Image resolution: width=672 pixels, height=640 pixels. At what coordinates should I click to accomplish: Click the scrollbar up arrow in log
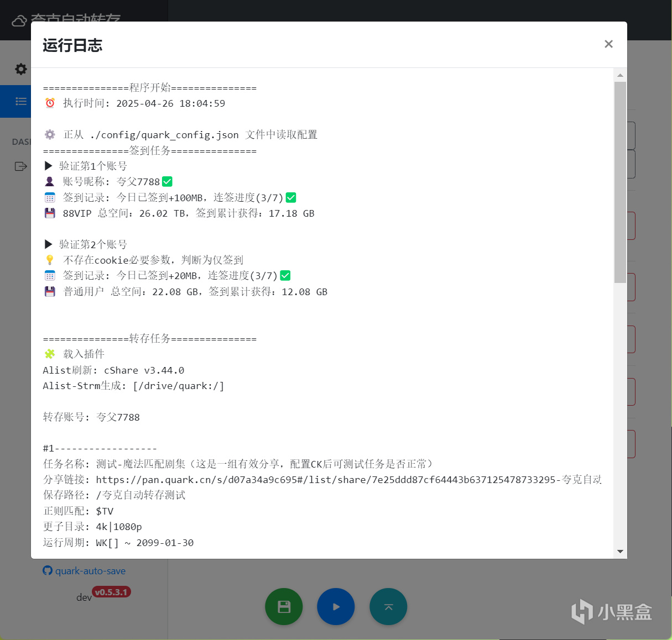tap(620, 75)
